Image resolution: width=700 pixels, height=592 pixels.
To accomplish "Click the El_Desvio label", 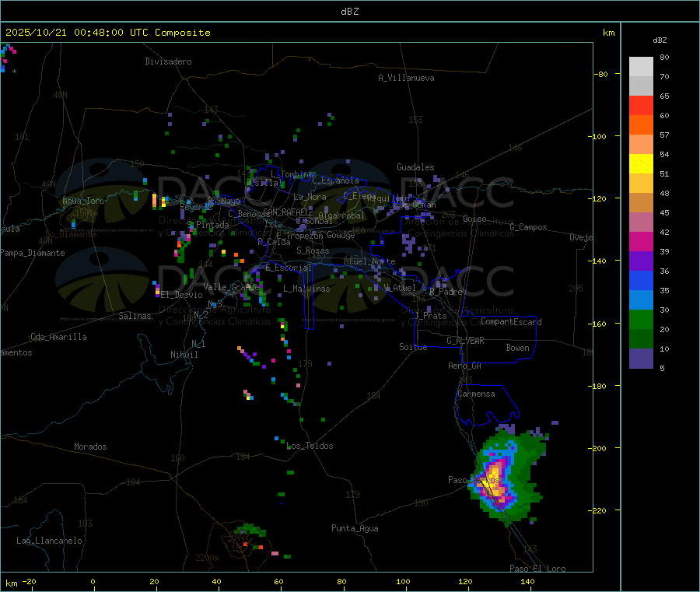I will tap(181, 295).
